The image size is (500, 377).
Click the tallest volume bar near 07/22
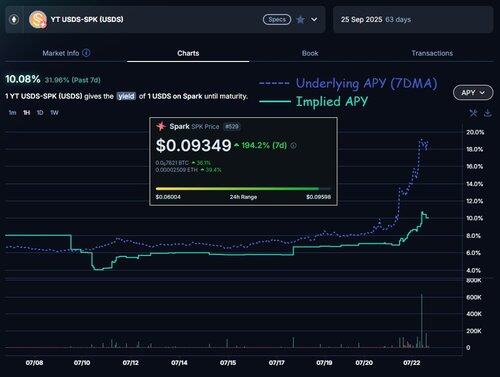422,321
